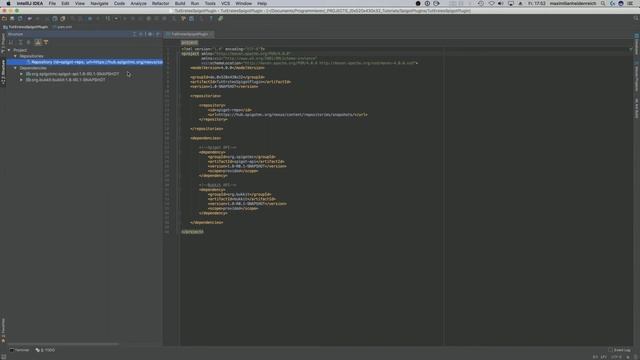Click the Debug icon in the toolbar
640x360 pixels.
tap(132, 18)
